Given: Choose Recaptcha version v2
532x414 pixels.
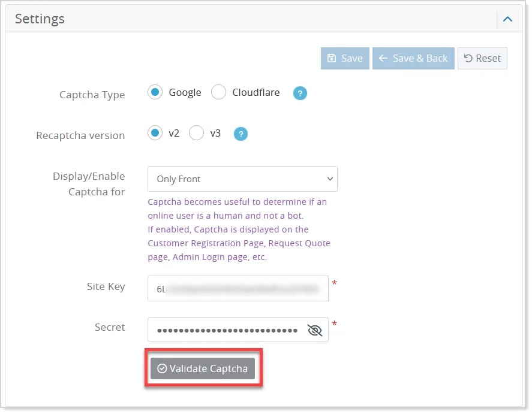Looking at the screenshot, I should pyautogui.click(x=155, y=133).
